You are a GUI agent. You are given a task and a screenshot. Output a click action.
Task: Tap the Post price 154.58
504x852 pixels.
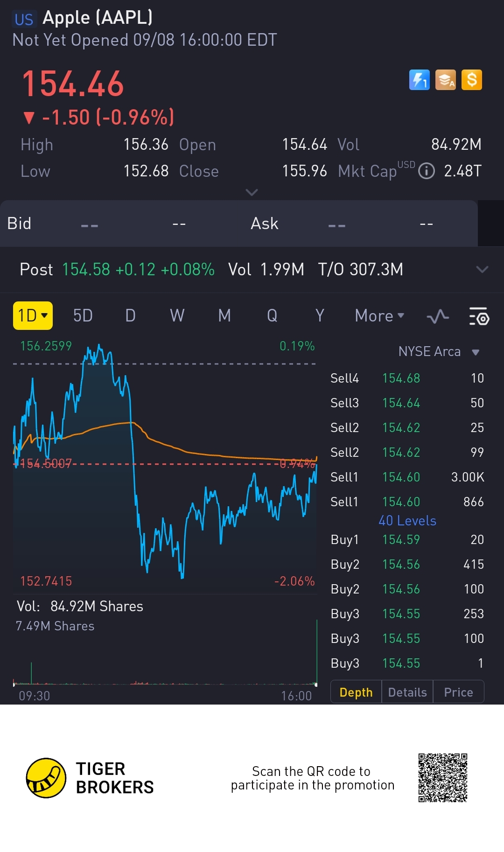click(86, 270)
